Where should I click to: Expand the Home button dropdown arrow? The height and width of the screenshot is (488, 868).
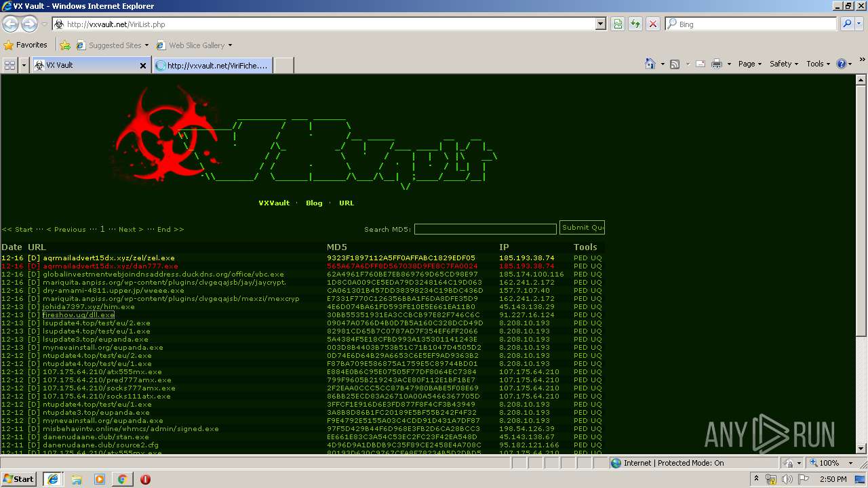(663, 64)
